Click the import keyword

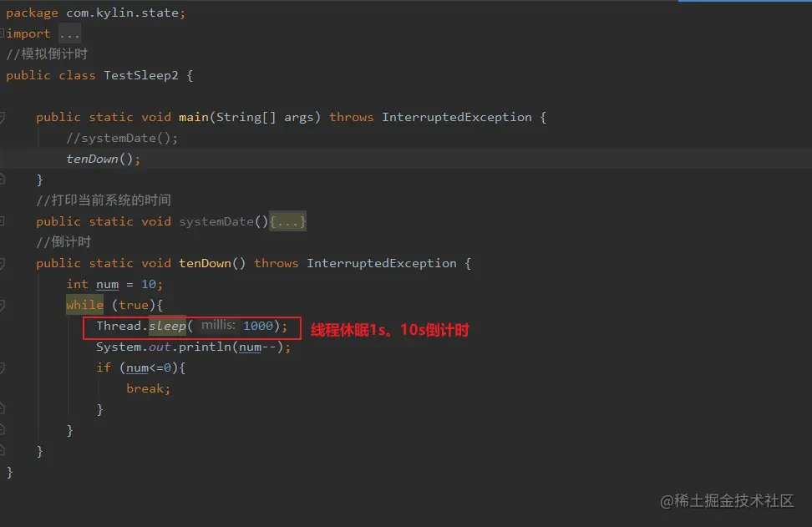pyautogui.click(x=28, y=34)
